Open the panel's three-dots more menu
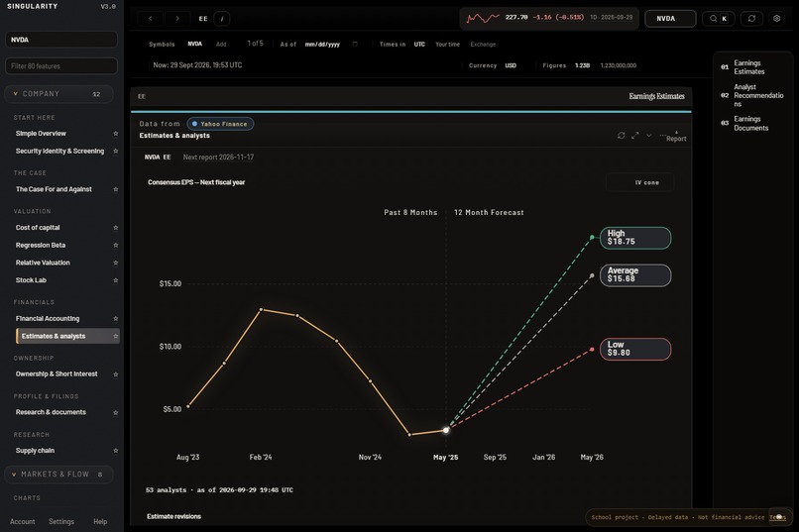The height and width of the screenshot is (532, 799). 662,136
